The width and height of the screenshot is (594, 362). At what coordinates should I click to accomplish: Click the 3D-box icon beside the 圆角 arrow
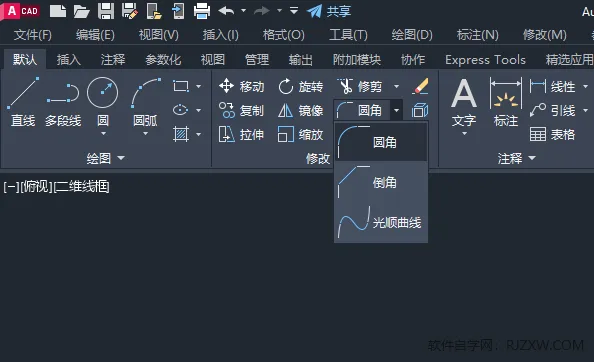[420, 111]
